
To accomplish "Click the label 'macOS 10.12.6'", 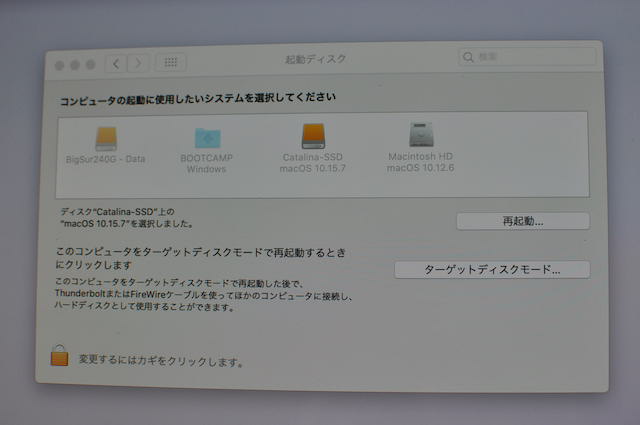I will (x=420, y=168).
